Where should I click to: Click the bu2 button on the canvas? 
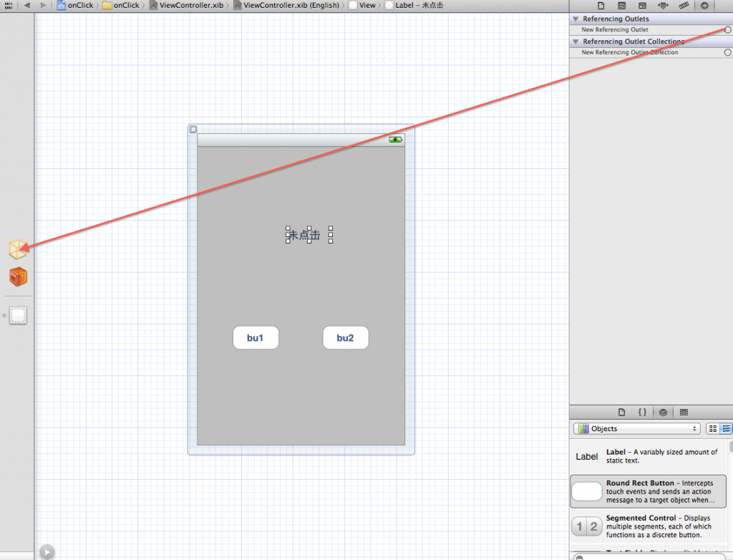point(346,338)
